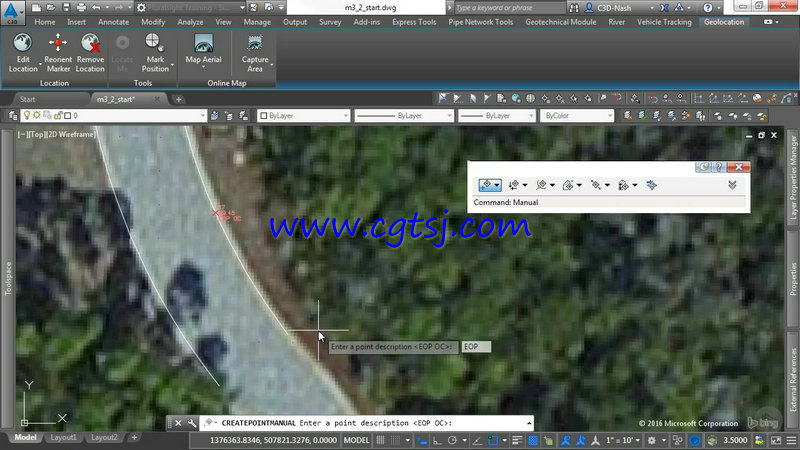Open the AutoCAD Civil 3D application menu
Image resolution: width=800 pixels, height=450 pixels.
point(11,12)
